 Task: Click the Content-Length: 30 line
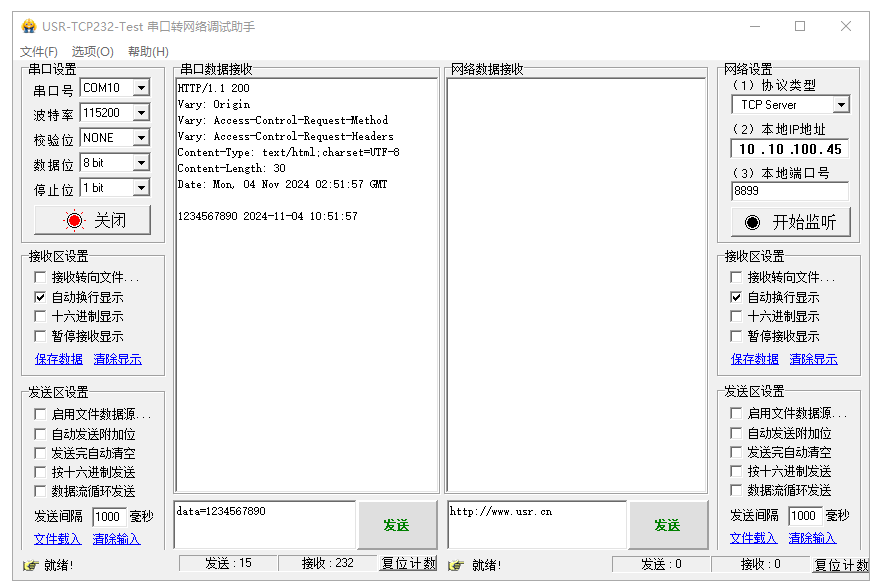(x=231, y=168)
